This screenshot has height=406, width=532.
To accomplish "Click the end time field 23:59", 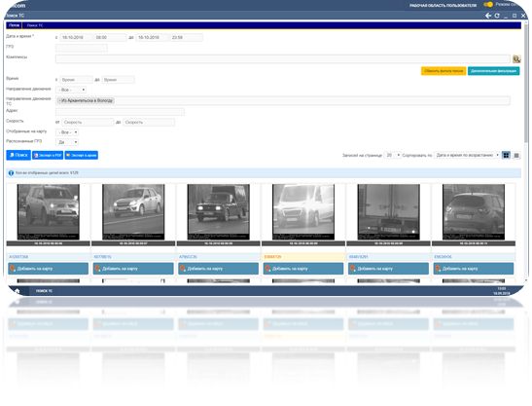I will [x=187, y=37].
